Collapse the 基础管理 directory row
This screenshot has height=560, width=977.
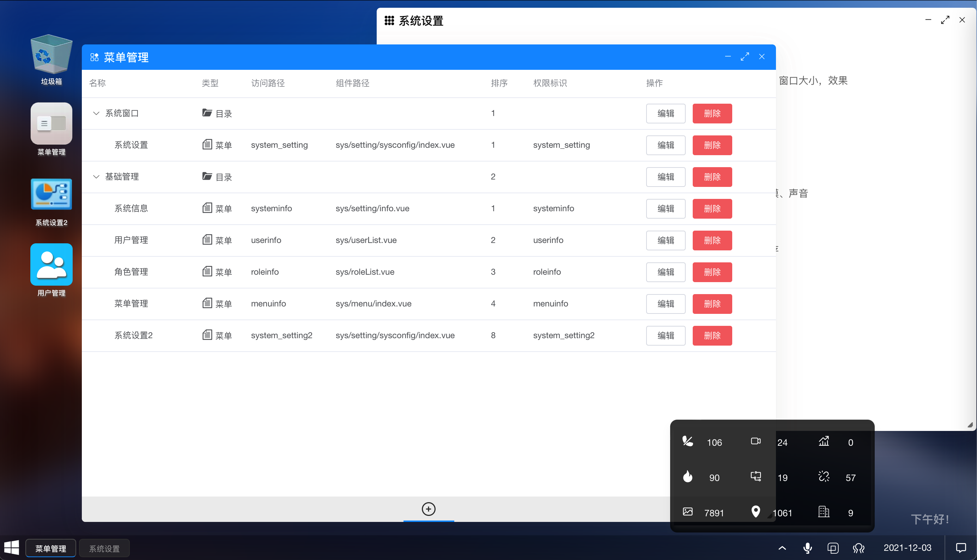96,177
